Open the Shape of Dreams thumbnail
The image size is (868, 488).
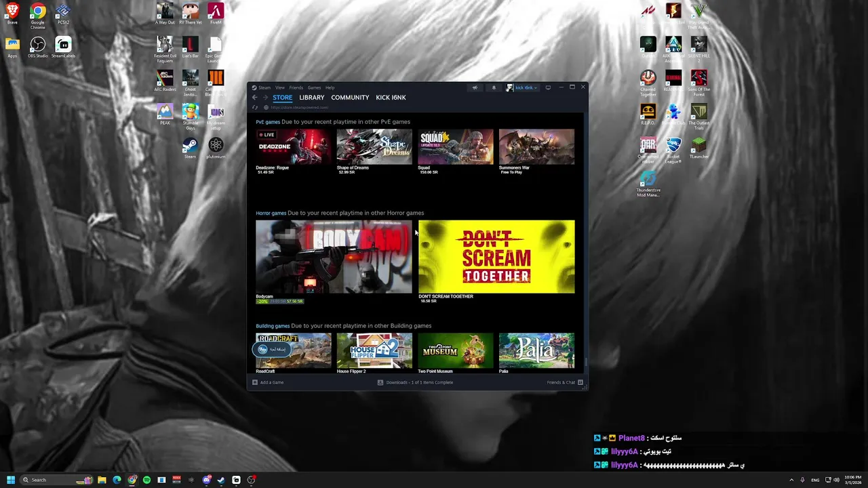point(374,146)
